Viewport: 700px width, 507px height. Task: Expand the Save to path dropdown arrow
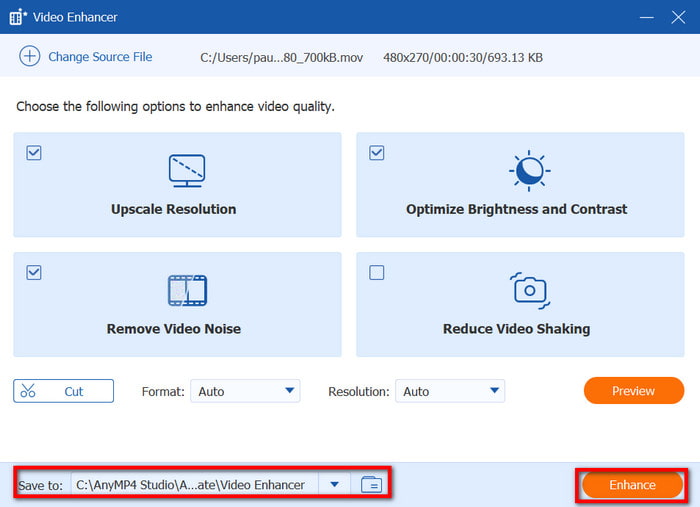coord(334,484)
